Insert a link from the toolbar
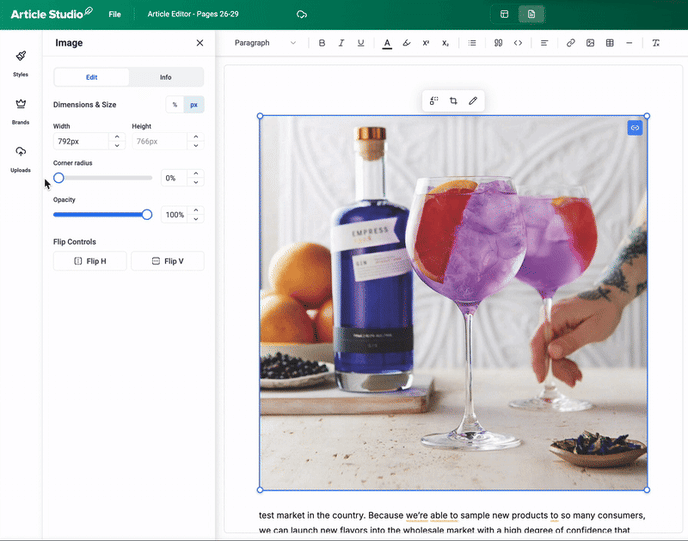 coord(571,43)
